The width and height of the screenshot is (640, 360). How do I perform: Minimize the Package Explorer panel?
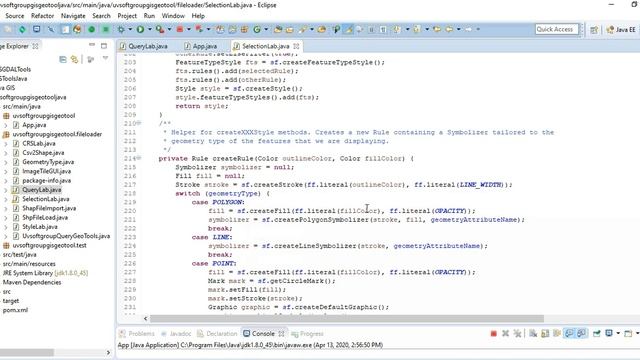click(92, 45)
